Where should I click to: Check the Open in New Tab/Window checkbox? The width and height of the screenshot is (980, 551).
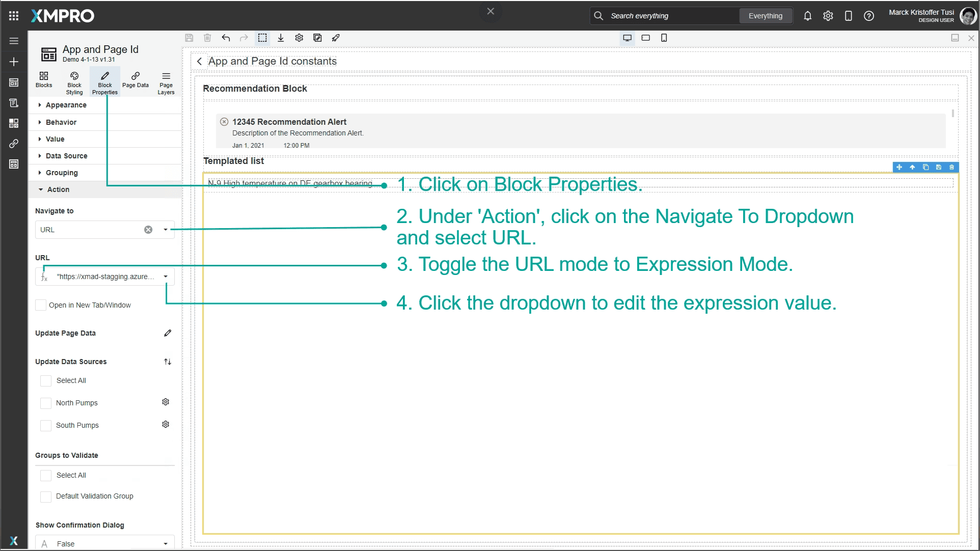[41, 305]
